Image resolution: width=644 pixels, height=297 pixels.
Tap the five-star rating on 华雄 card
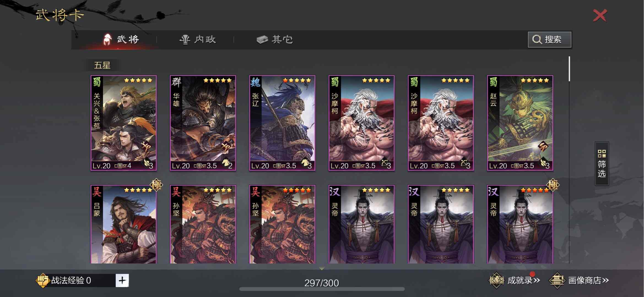coord(218,80)
